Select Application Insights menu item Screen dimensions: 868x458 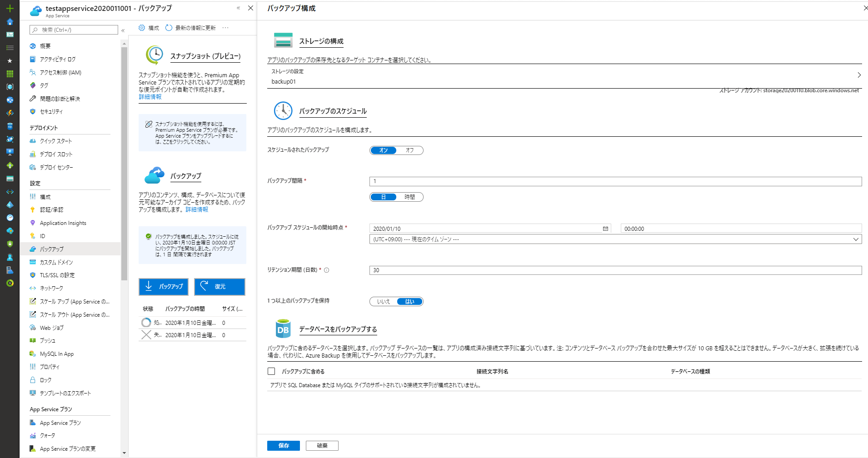(63, 223)
